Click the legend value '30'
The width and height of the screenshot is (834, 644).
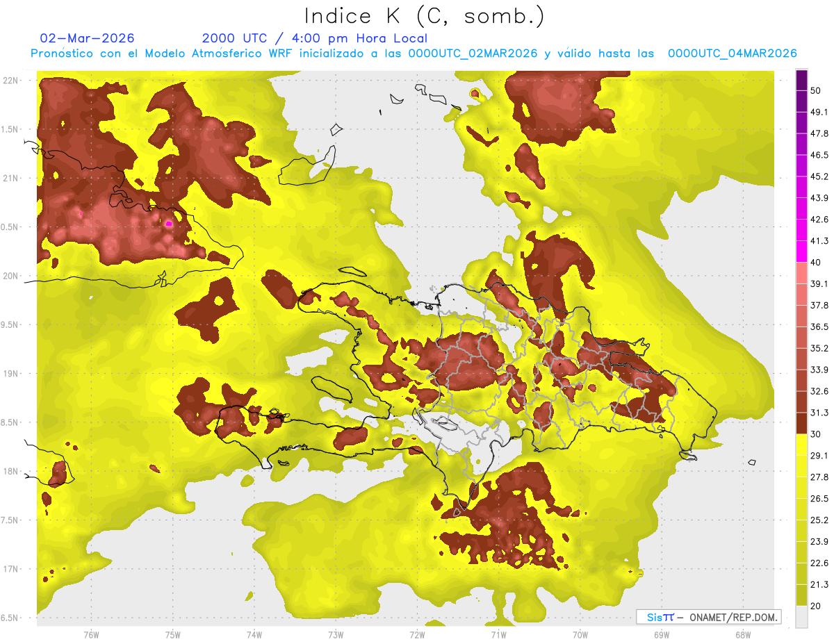817,434
